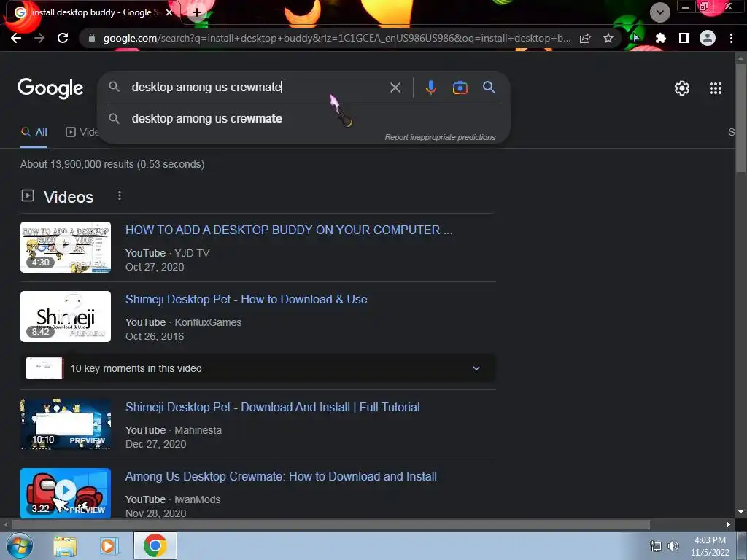The image size is (747, 560).
Task: Click the browser forward arrow
Action: [x=39, y=38]
